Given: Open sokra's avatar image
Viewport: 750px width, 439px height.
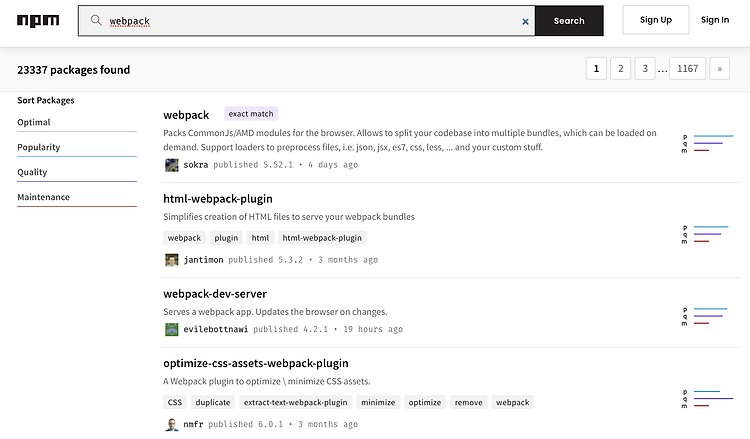Looking at the screenshot, I should point(172,165).
